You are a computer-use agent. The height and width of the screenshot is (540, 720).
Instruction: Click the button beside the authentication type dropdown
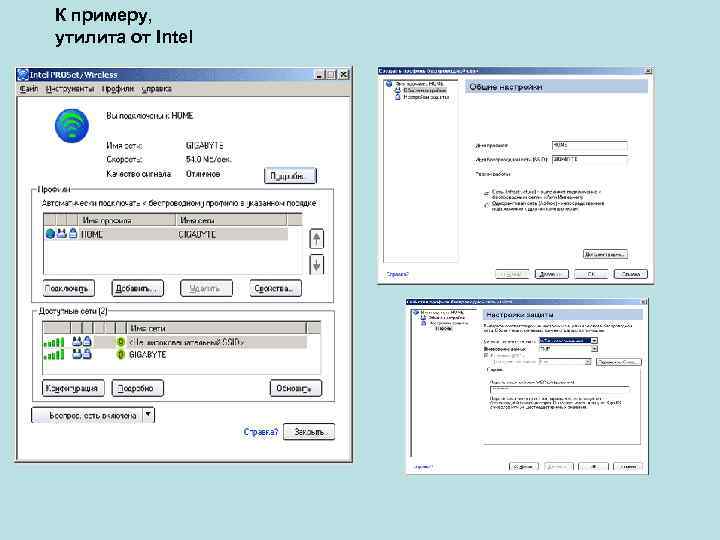tap(618, 362)
